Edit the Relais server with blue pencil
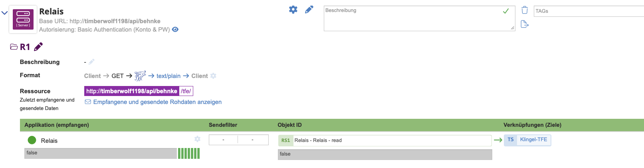Screen dimensions: 644x168 click(x=309, y=10)
